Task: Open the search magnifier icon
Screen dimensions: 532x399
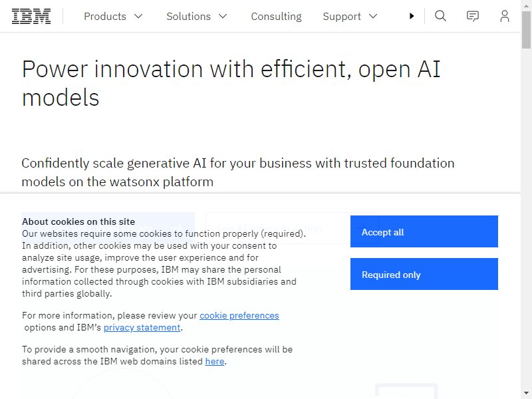Action: [x=440, y=16]
